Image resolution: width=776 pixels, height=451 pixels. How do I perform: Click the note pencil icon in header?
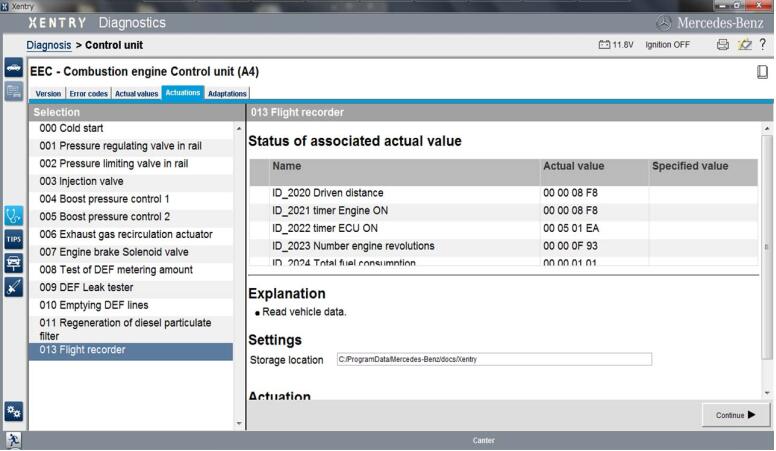(x=744, y=45)
